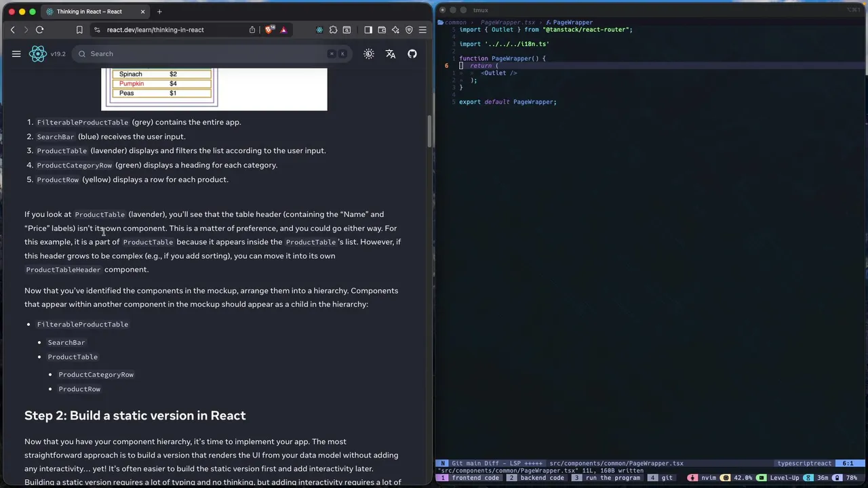The image size is (868, 488).
Task: Focus the docs Search field
Action: pyautogui.click(x=212, y=54)
